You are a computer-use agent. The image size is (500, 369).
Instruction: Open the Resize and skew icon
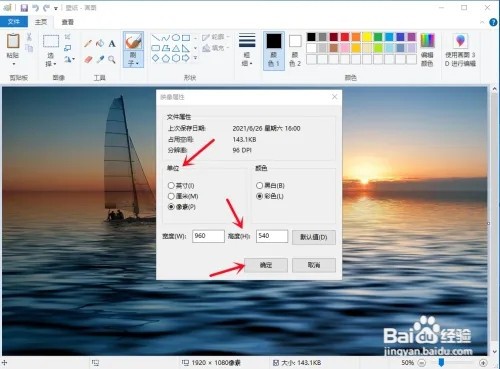pos(68,48)
